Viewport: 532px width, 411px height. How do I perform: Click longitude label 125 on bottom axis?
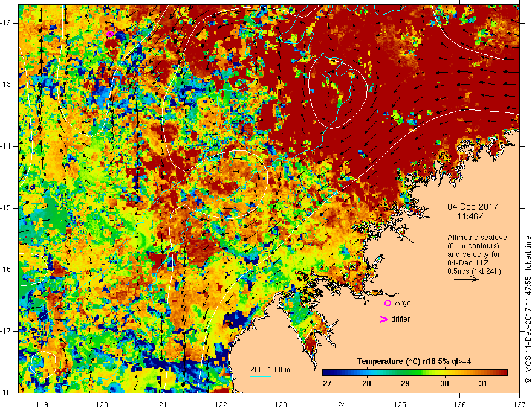click(400, 404)
